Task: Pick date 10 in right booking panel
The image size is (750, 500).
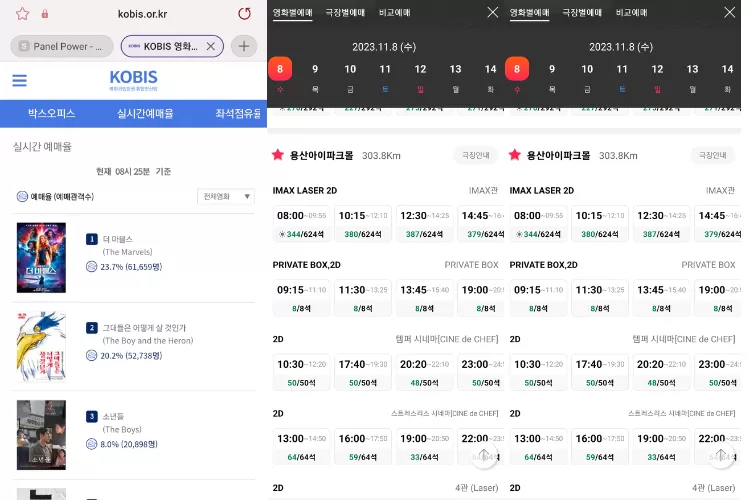Action: pos(587,69)
